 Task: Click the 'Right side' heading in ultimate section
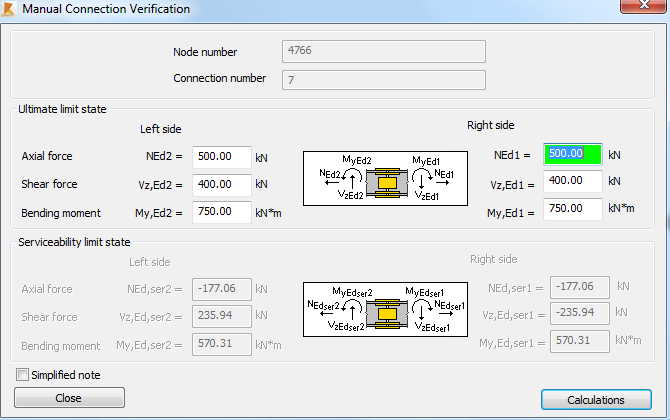pyautogui.click(x=491, y=125)
